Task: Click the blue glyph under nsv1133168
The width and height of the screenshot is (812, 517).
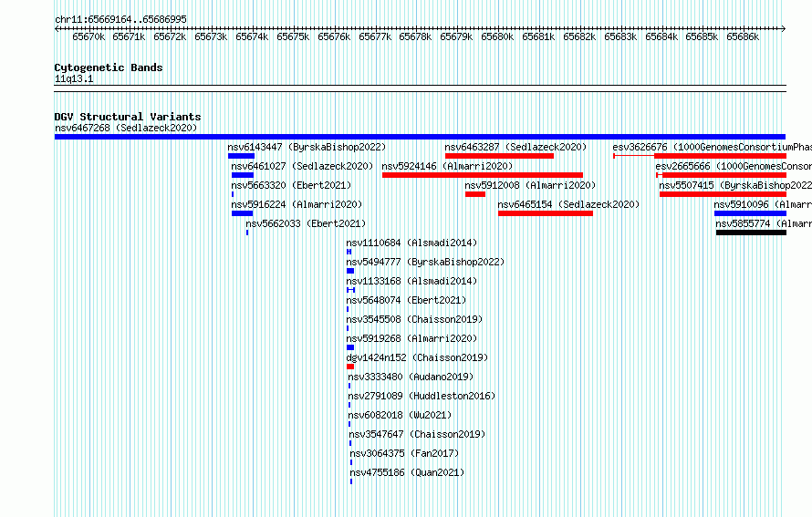Action: click(350, 290)
